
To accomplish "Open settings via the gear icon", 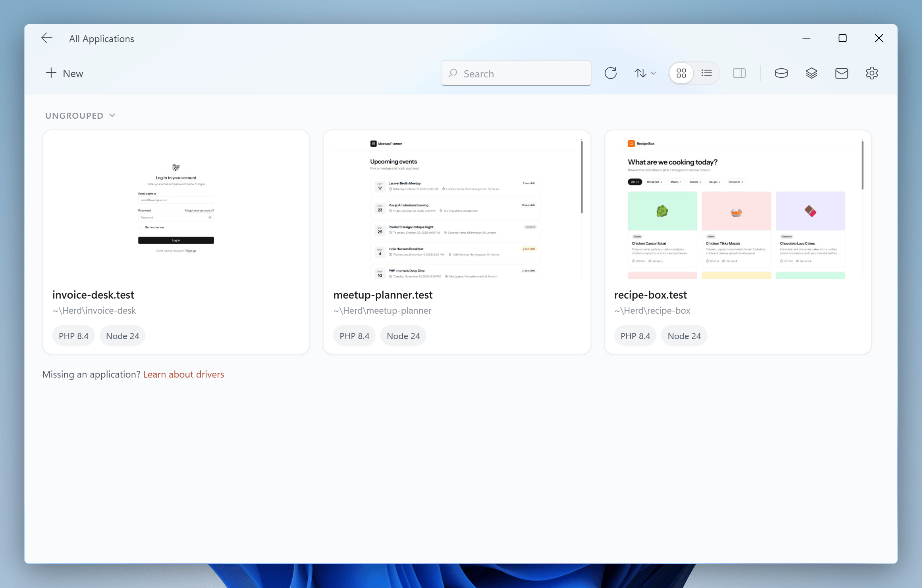I will click(x=872, y=73).
